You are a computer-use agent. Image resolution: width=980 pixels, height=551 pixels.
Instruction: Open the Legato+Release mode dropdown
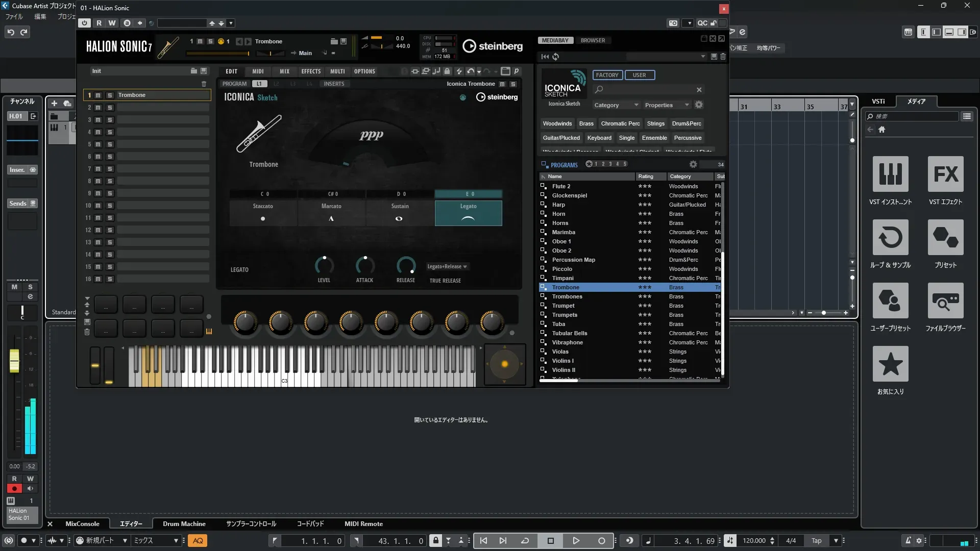tap(447, 266)
